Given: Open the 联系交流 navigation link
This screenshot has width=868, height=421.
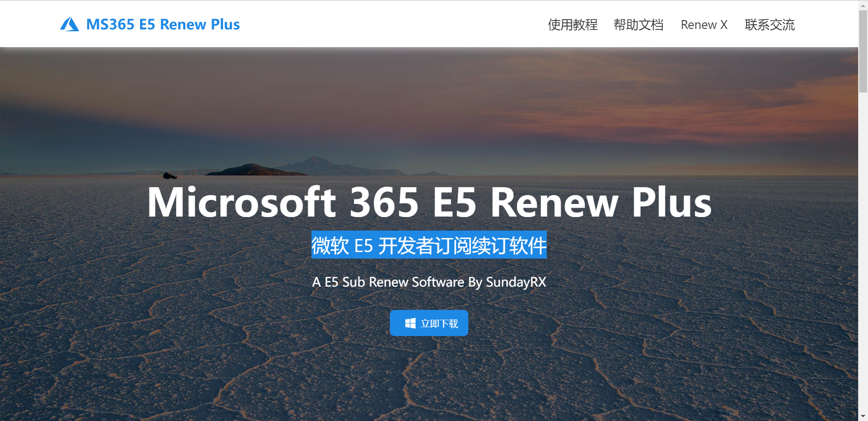Looking at the screenshot, I should (770, 25).
